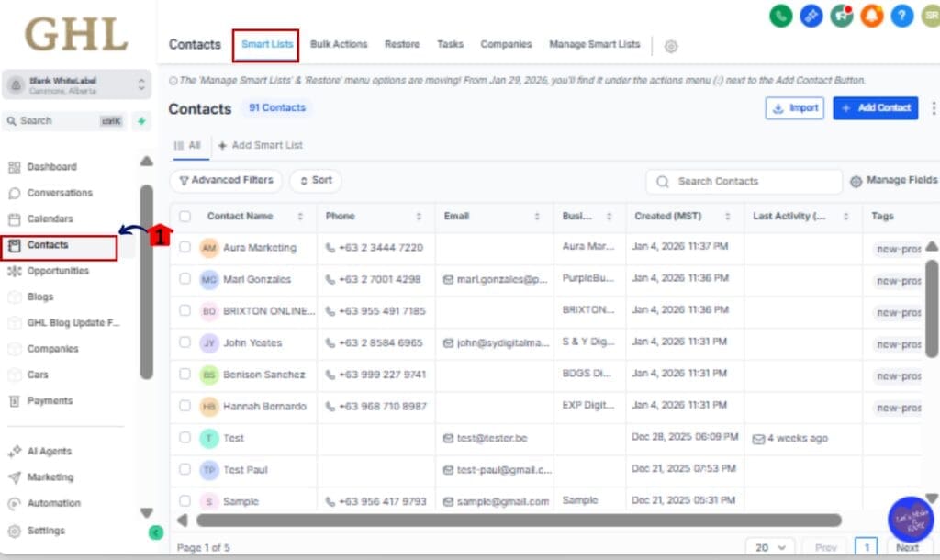Switch to the Bulk Actions tab
940x560 pixels.
pos(338,45)
